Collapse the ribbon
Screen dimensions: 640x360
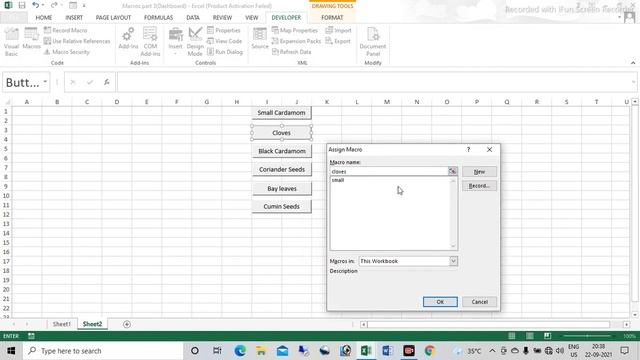[633, 63]
